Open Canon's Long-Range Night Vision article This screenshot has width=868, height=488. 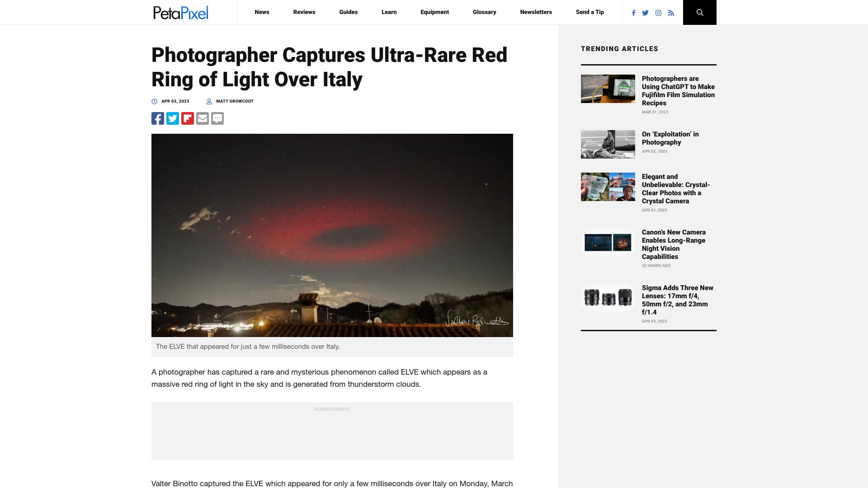pyautogui.click(x=674, y=244)
